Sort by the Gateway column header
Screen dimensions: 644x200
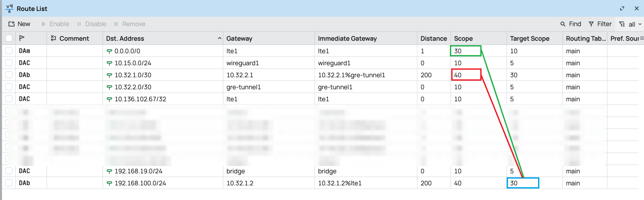tap(269, 38)
